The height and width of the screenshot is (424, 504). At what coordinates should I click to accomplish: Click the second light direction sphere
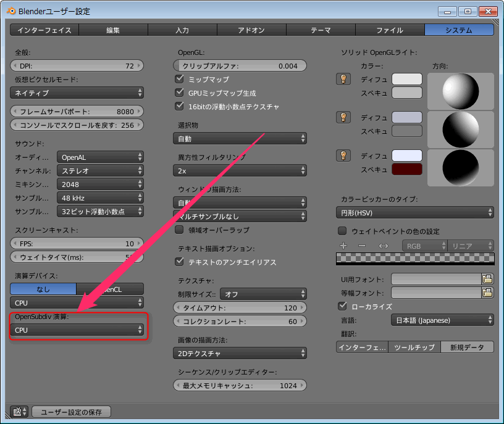tap(461, 130)
